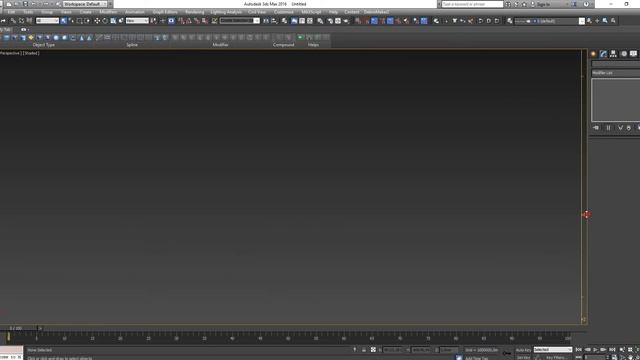Image resolution: width=640 pixels, height=360 pixels.
Task: Open Edit Named Selection Sets
Action: (x=214, y=20)
